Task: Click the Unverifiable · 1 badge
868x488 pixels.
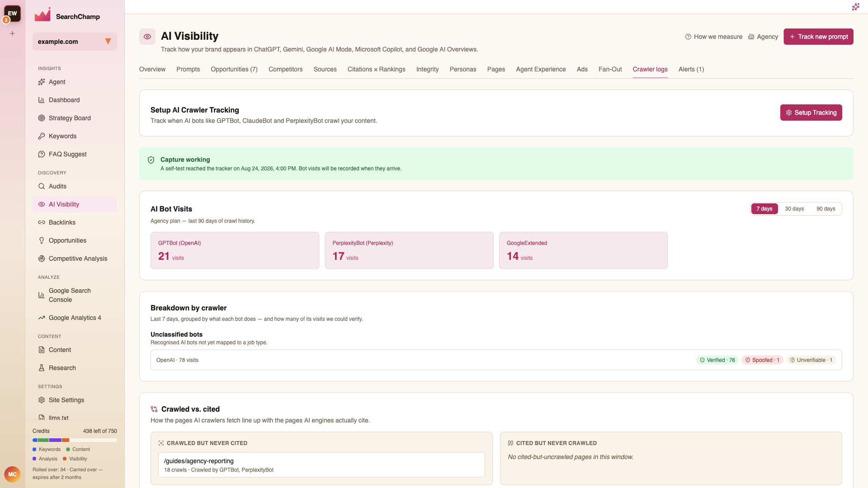Action: [x=811, y=360]
